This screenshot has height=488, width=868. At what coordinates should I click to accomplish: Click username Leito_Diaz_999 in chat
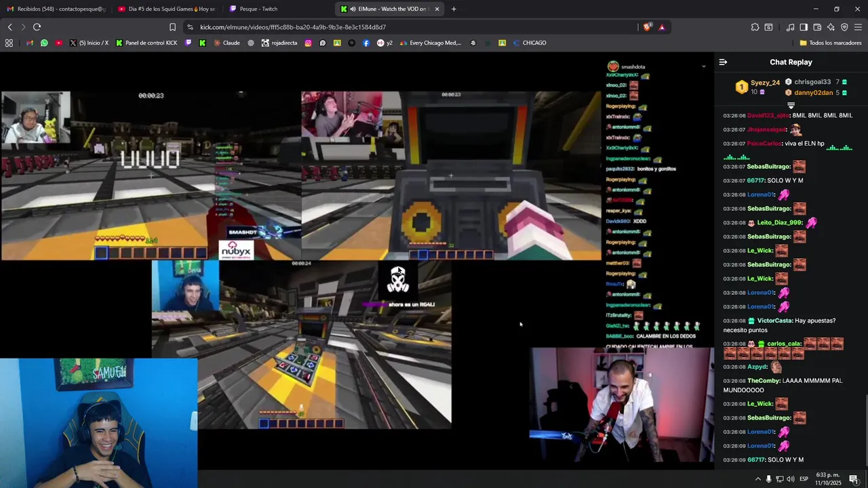(x=780, y=223)
